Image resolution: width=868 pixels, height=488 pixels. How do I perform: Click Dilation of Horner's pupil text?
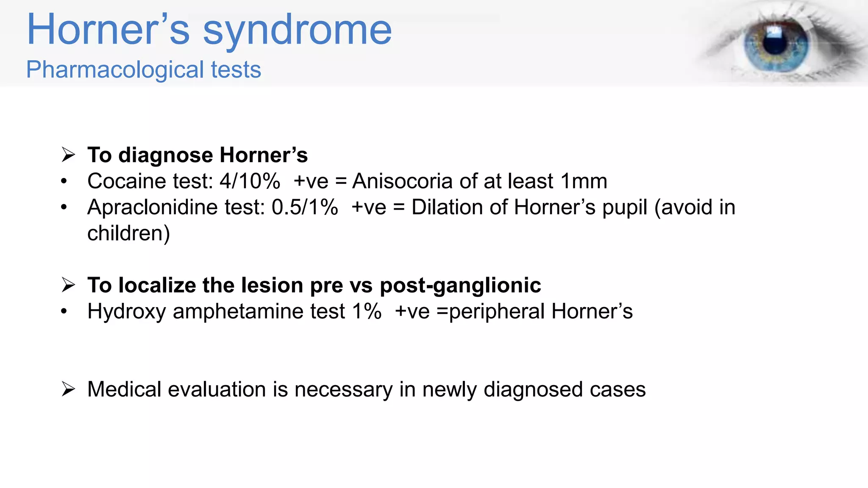(x=530, y=208)
